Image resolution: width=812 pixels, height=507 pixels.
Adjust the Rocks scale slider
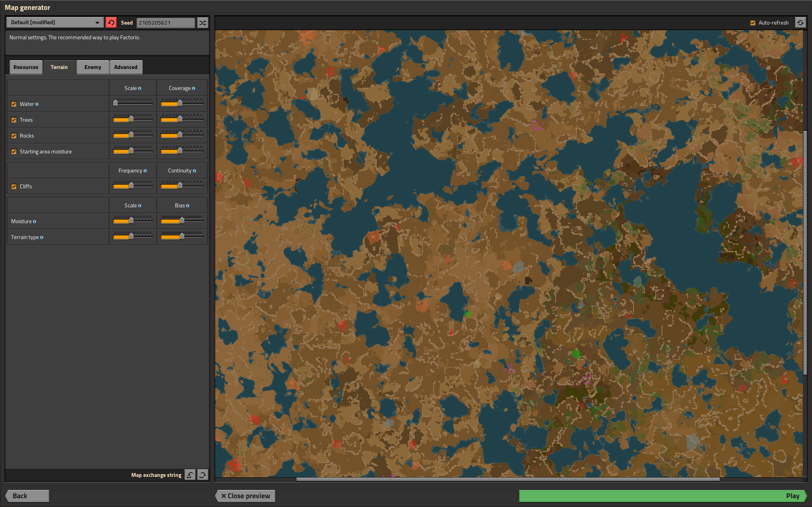[x=133, y=135]
